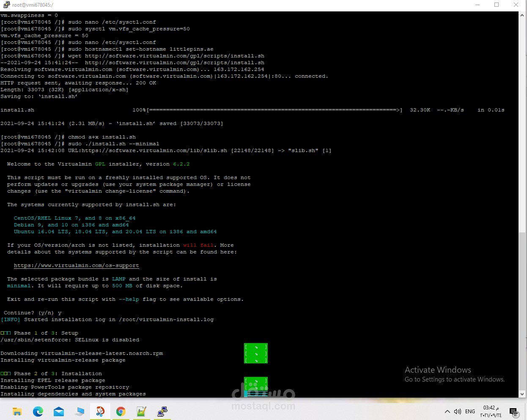Launch Microsoft Edge from the taskbar

click(x=38, y=412)
